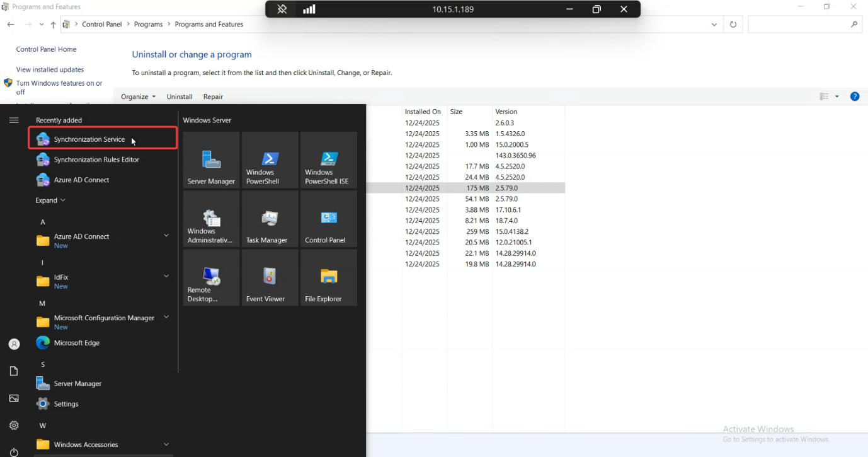This screenshot has width=868, height=457.
Task: Click the Back arrow in Control Panel
Action: coord(11,25)
